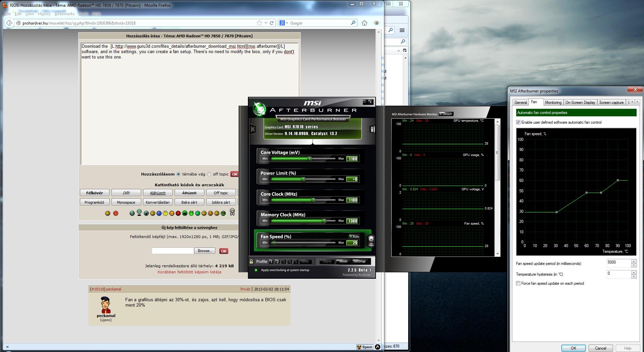Toggle Apply overclocking at system startup
Screen dimensions: 644x352
click(x=256, y=270)
